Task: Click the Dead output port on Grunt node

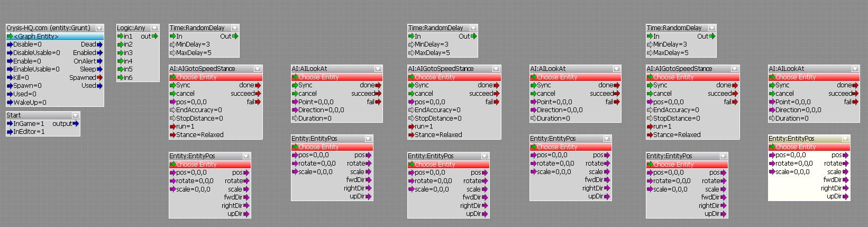Action: pos(99,45)
